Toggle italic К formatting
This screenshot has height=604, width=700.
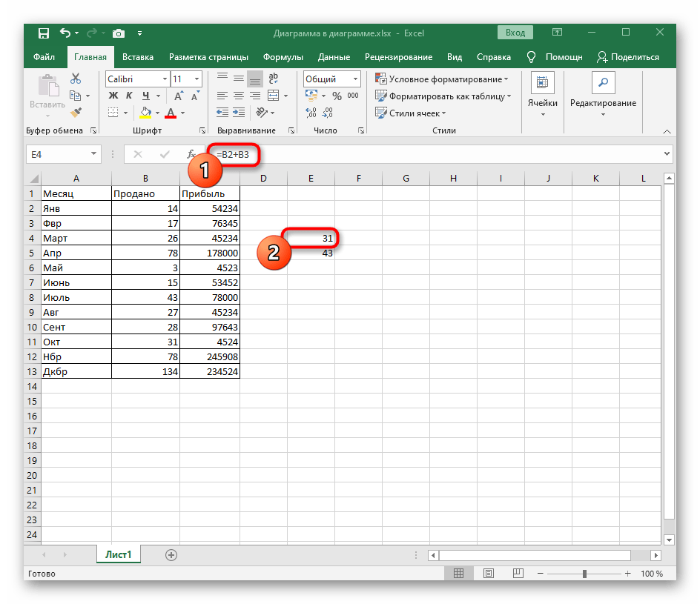[129, 96]
